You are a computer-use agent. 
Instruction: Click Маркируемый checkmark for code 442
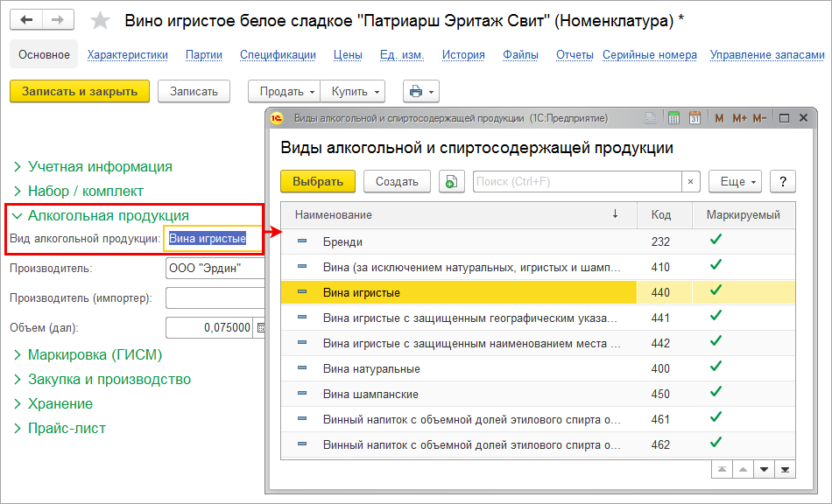(x=716, y=341)
